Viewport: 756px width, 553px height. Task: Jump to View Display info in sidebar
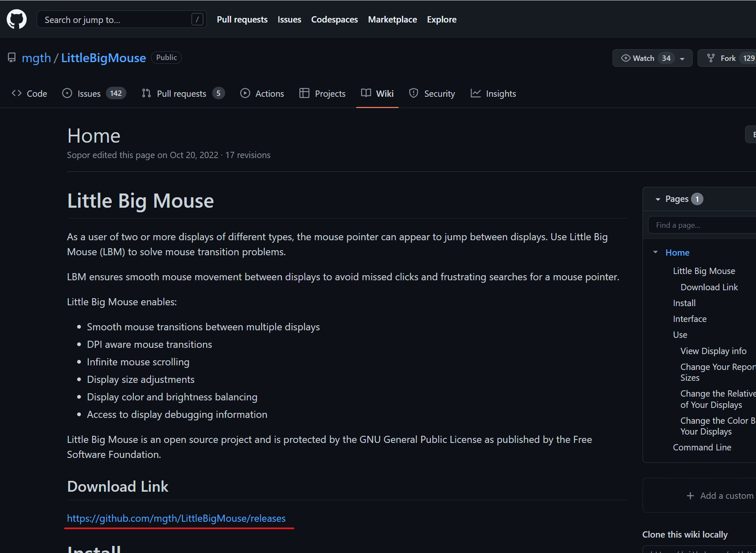[713, 351]
